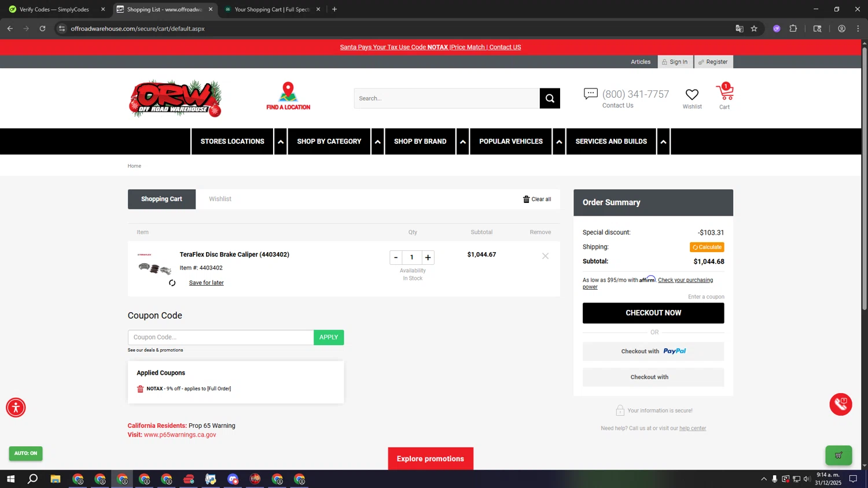Click the quantity input field
868x488 pixels.
412,257
